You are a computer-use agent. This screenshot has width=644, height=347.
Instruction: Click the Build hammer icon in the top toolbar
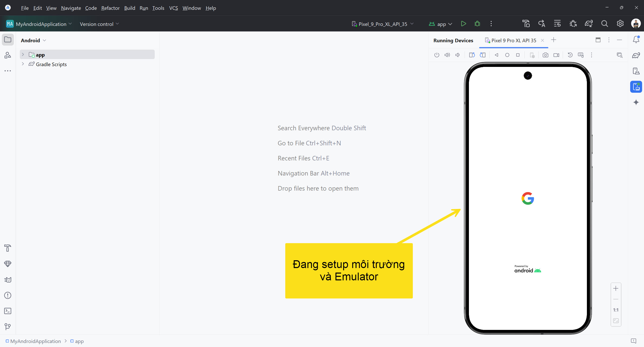[526, 24]
